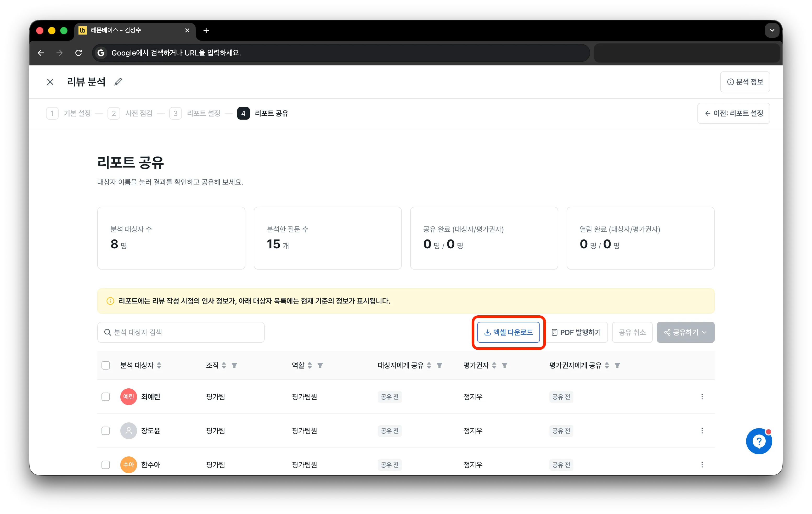The image size is (812, 514).
Task: Sort the 대상자에게 공유 column
Action: point(429,365)
